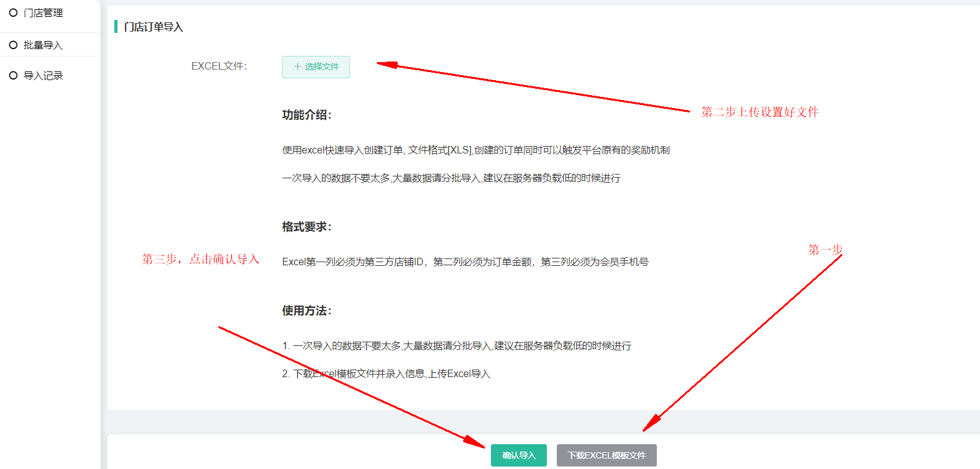Click the red 第三步，点击确认导入 annotation
The height and width of the screenshot is (469, 980).
click(200, 259)
